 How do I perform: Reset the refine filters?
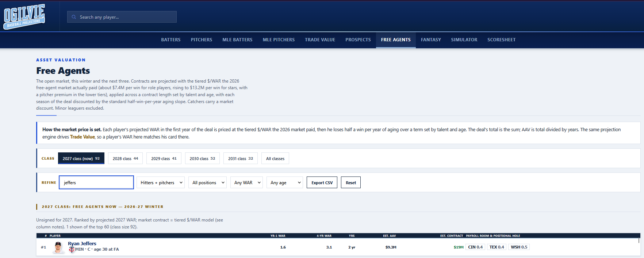[x=351, y=183]
